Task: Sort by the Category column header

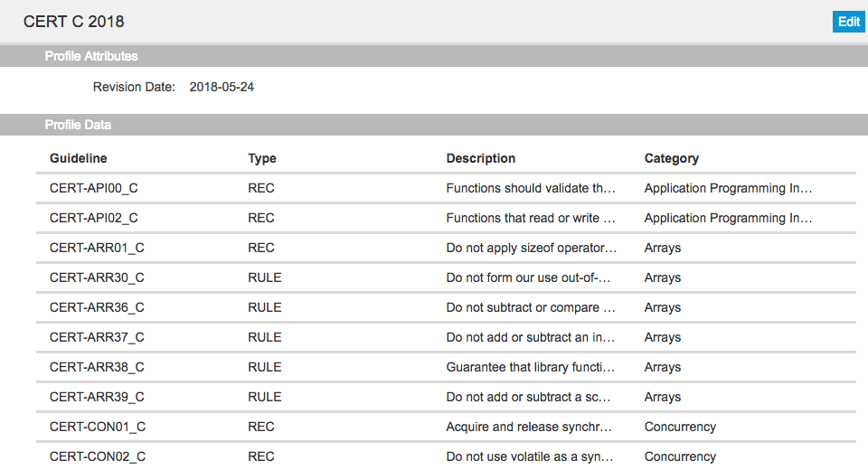Action: 672,158
